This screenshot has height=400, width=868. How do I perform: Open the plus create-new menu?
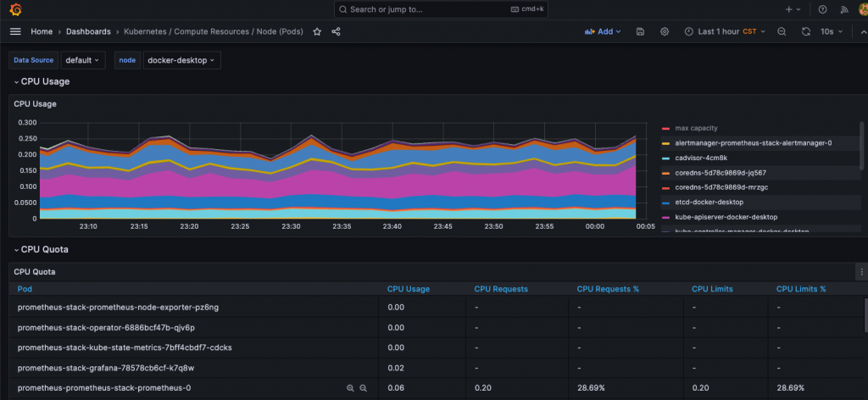[793, 9]
